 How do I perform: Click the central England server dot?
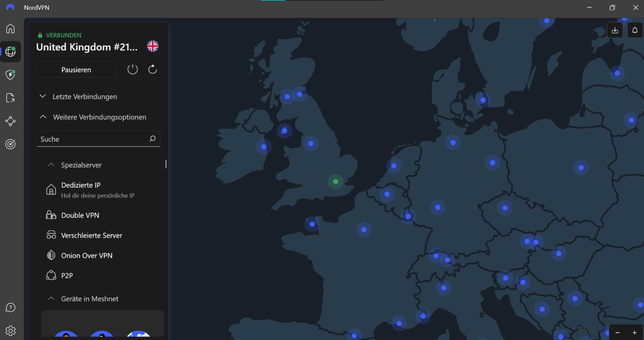point(311,144)
